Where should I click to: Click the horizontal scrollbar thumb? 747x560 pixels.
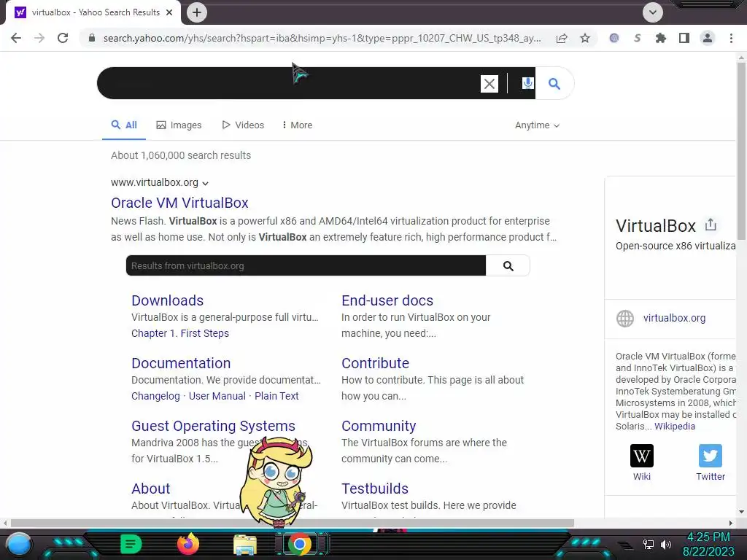click(292, 523)
